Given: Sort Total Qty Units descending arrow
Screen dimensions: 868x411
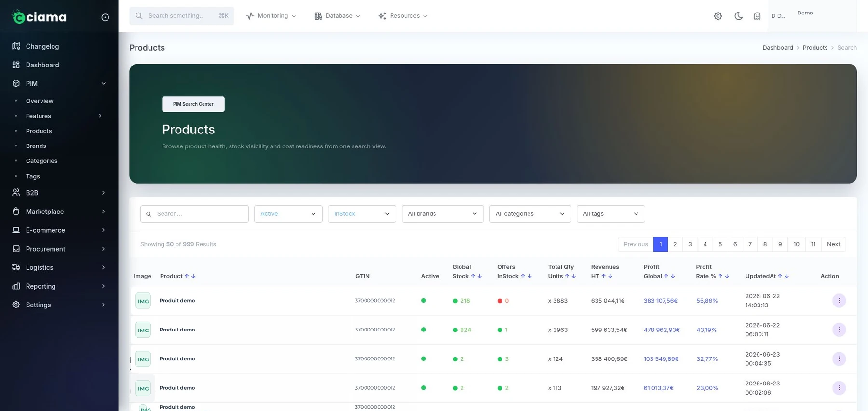Looking at the screenshot, I should pyautogui.click(x=573, y=276).
